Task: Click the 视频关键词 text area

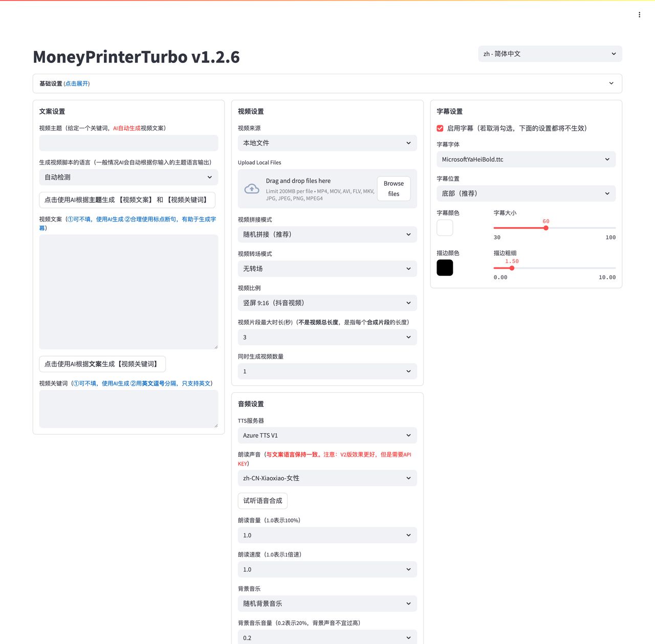Action: click(128, 409)
